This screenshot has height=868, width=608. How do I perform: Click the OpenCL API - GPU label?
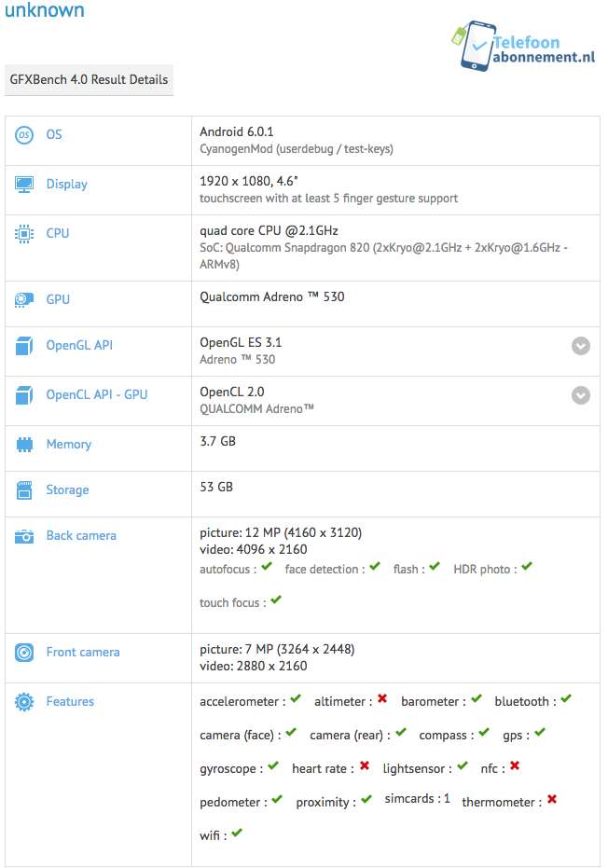[x=97, y=394]
